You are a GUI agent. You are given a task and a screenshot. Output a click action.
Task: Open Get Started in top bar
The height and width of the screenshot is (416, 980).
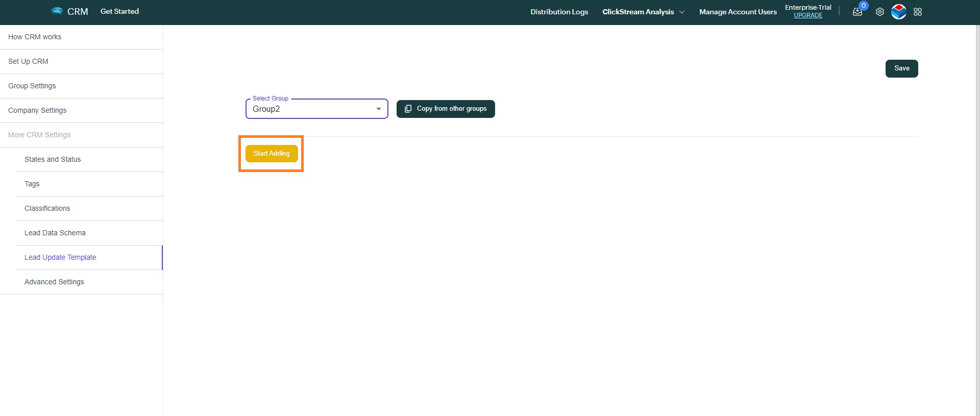point(119,11)
